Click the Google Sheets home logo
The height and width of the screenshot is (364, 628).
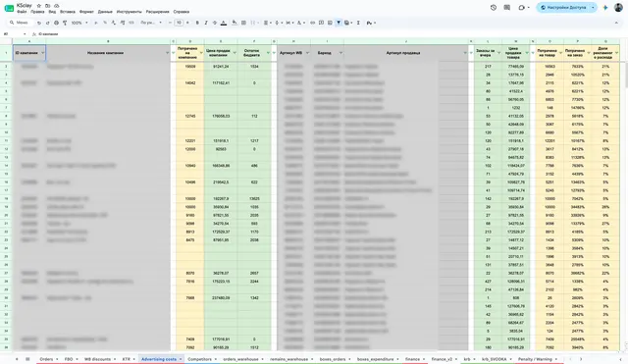click(9, 8)
